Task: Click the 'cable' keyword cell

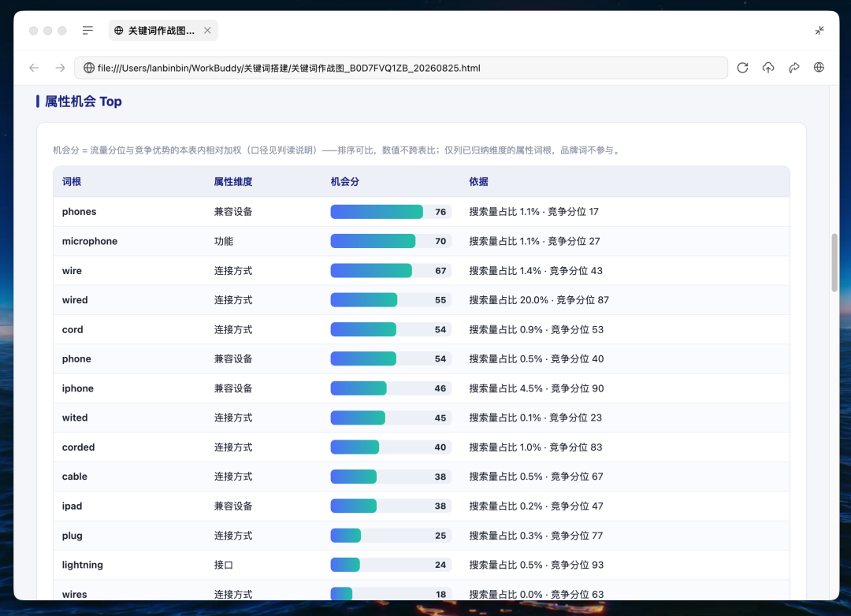Action: point(74,477)
